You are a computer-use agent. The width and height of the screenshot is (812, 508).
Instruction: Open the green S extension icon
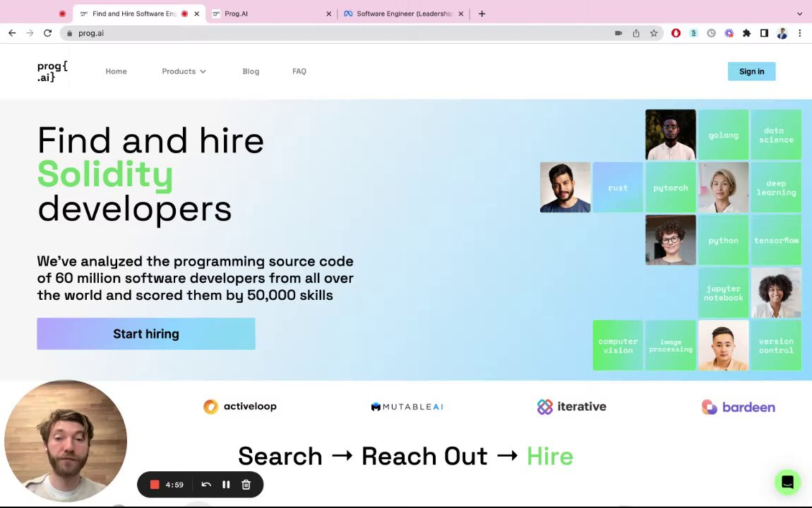pos(693,33)
